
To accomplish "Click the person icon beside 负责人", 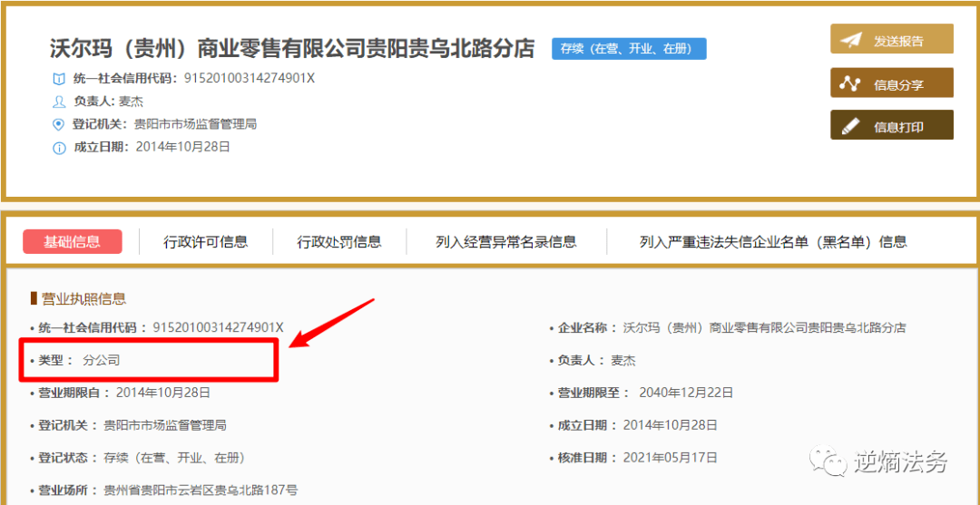I will [x=58, y=102].
